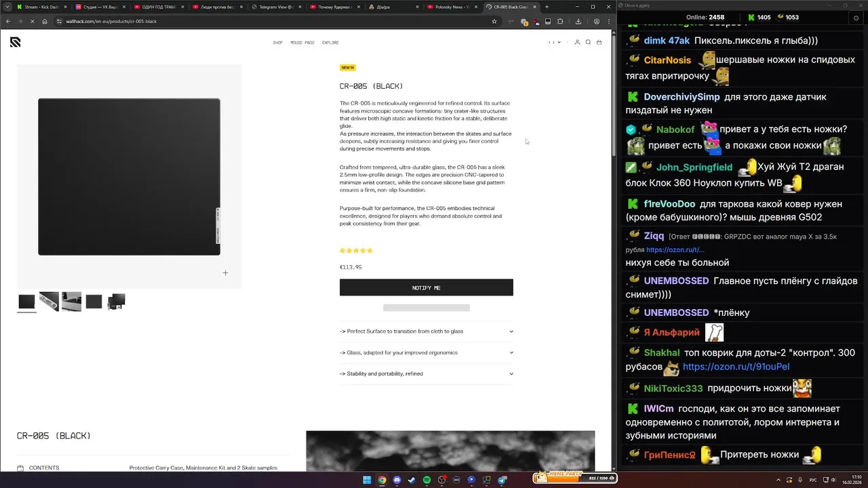Switch to the 'ОДИН ГОД ТРАМП' YouTube tab
The image size is (868, 488).
coord(159,7)
